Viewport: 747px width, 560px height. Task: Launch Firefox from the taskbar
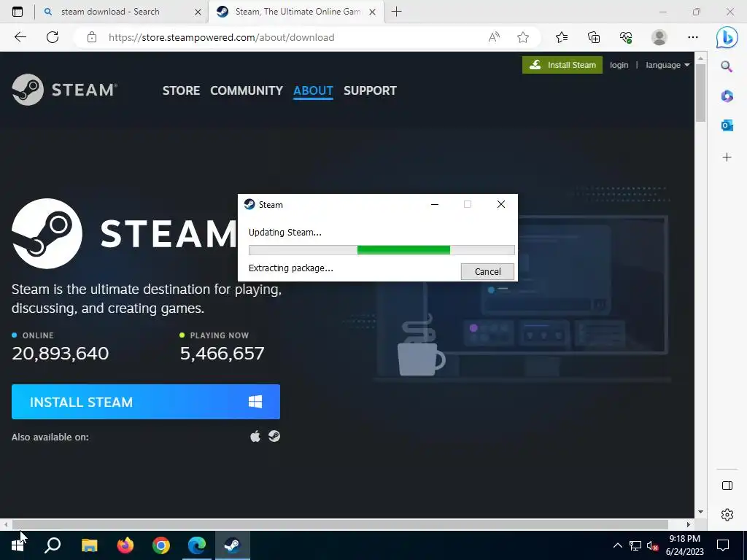coord(125,545)
